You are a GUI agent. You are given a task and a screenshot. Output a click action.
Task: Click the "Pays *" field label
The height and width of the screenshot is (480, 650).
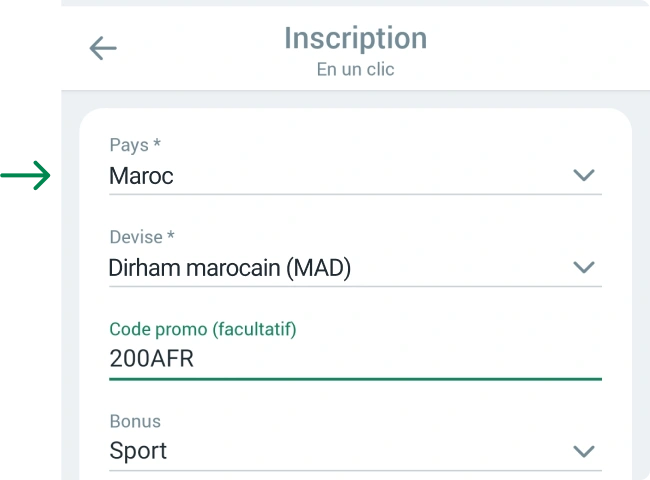[x=135, y=146]
